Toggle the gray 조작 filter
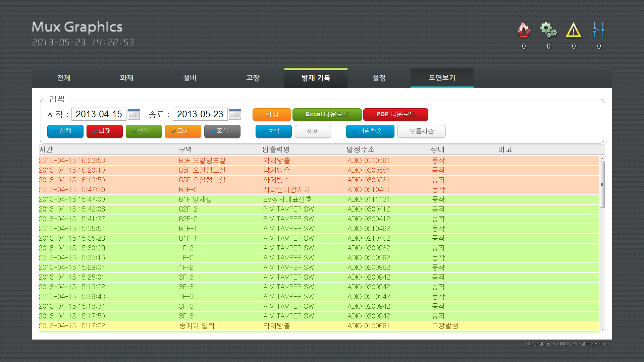Image resolution: width=644 pixels, height=362 pixels. click(222, 131)
